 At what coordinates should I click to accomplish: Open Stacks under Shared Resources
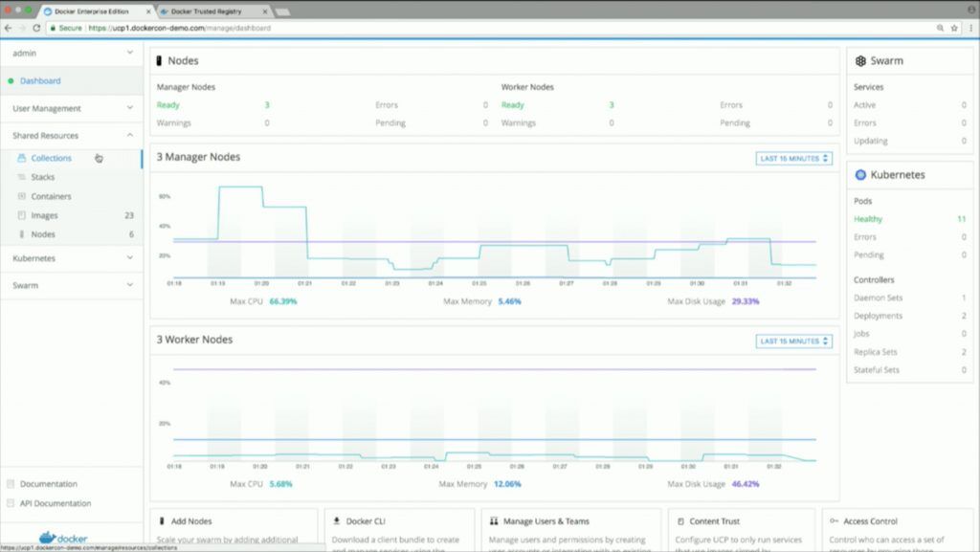tap(43, 177)
